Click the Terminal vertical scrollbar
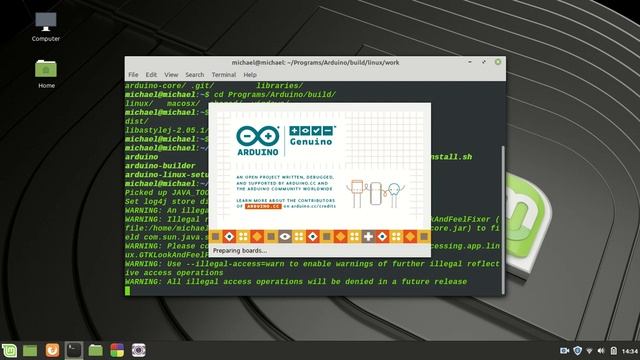Screen dimensions: 640x360 point(503,219)
